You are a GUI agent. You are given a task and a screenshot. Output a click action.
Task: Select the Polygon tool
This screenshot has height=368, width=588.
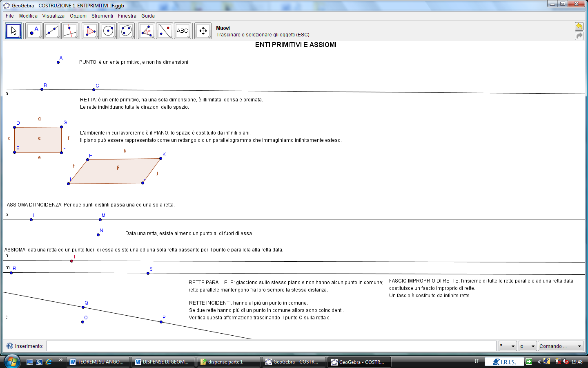pyautogui.click(x=90, y=31)
